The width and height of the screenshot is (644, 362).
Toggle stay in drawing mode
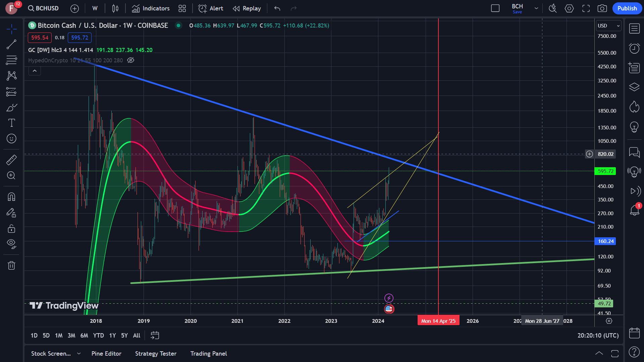pyautogui.click(x=11, y=213)
